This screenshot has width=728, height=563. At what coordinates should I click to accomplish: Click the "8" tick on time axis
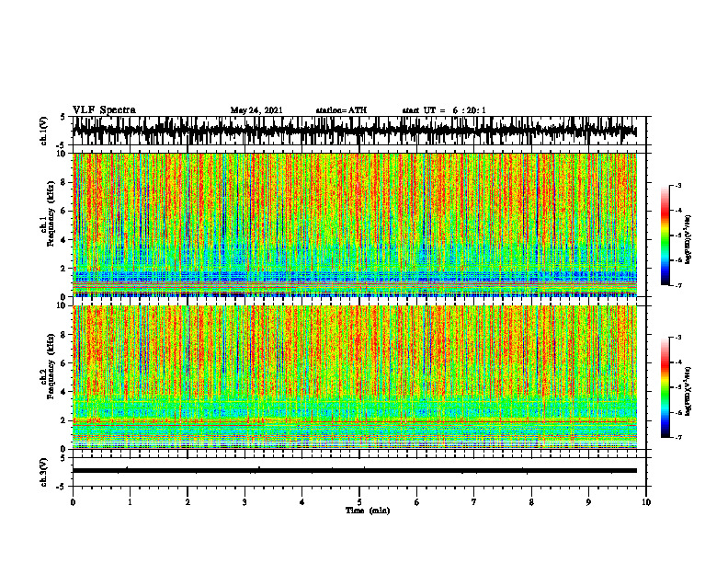click(x=531, y=502)
